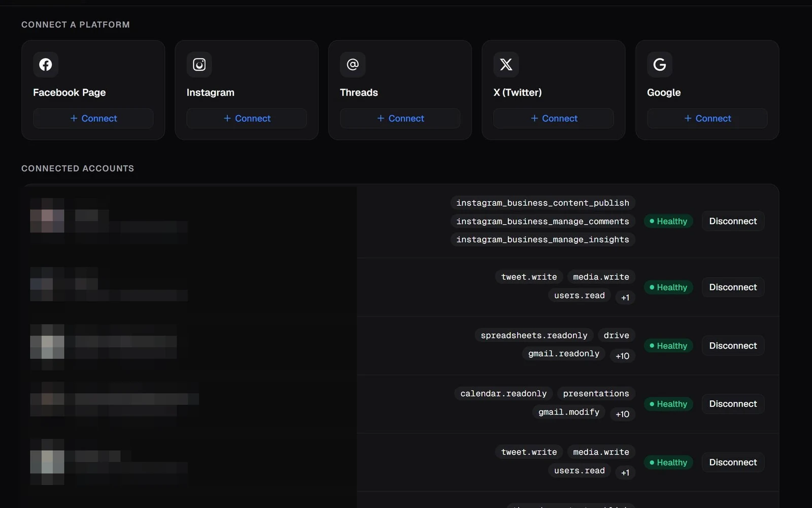Click Healthy status in gmail.readonly row
Viewport: 812px width, 508px height.
(668, 346)
